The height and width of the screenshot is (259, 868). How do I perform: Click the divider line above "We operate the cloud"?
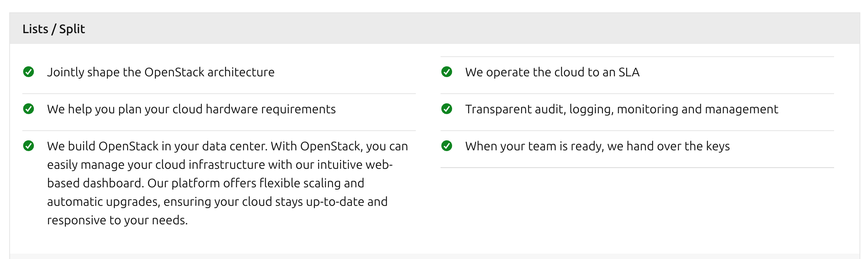(637, 57)
